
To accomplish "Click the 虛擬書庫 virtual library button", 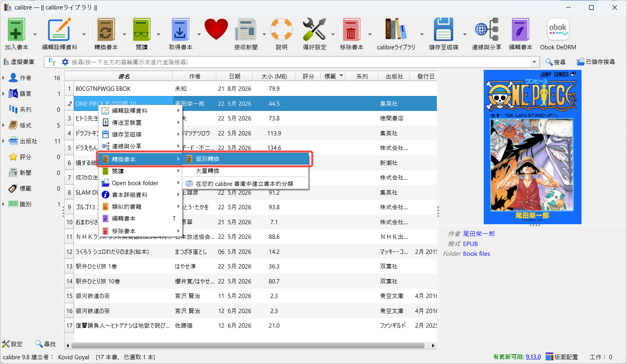I will pos(19,62).
